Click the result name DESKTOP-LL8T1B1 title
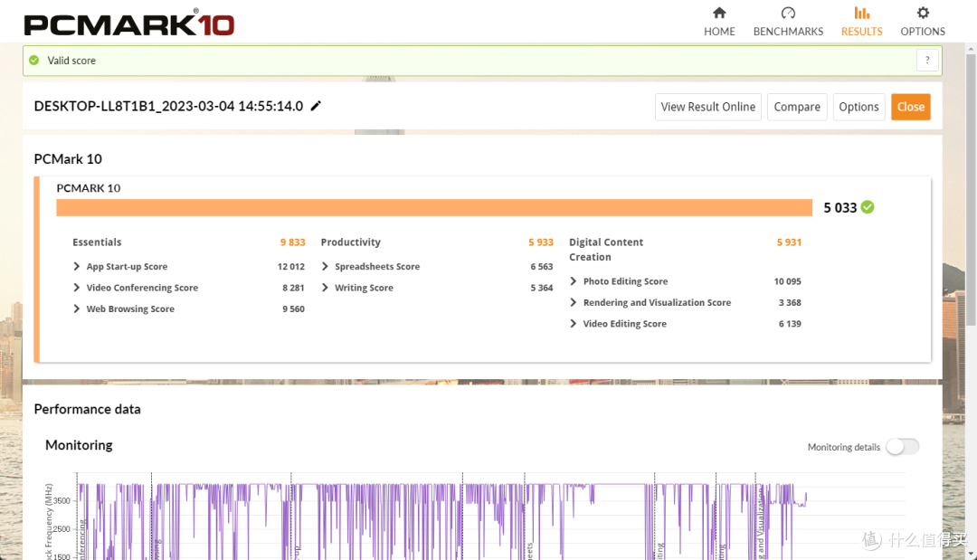The width and height of the screenshot is (977, 560). point(168,107)
